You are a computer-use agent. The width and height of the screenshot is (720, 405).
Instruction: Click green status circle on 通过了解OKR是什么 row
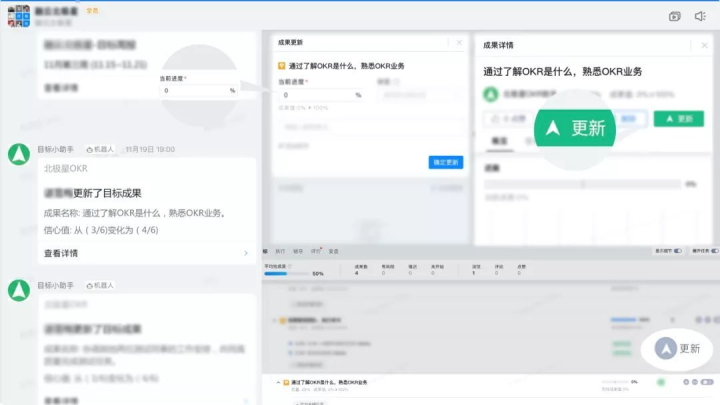pos(661,382)
